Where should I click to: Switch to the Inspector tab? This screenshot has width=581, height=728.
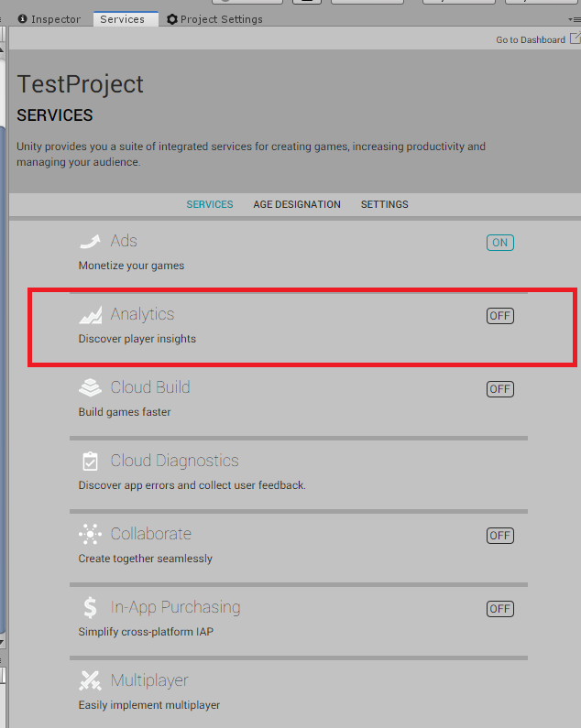(x=49, y=19)
